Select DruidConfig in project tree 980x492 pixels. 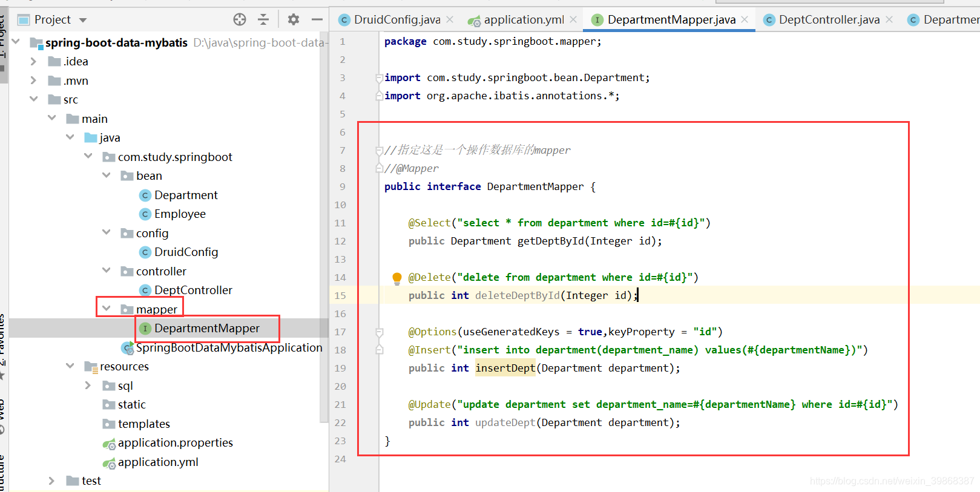tap(186, 252)
